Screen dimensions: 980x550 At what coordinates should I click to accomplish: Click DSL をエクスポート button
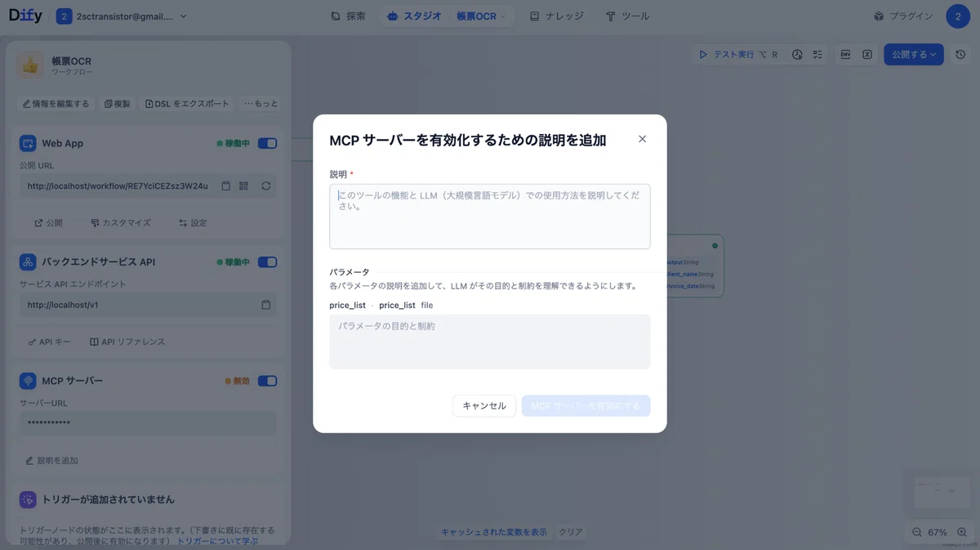pyautogui.click(x=187, y=104)
